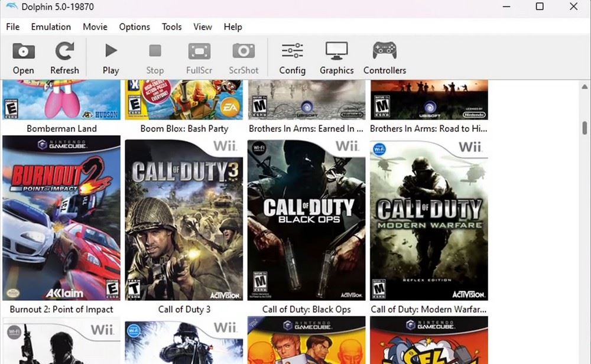Open the Options menu
This screenshot has width=591, height=364.
coord(135,27)
